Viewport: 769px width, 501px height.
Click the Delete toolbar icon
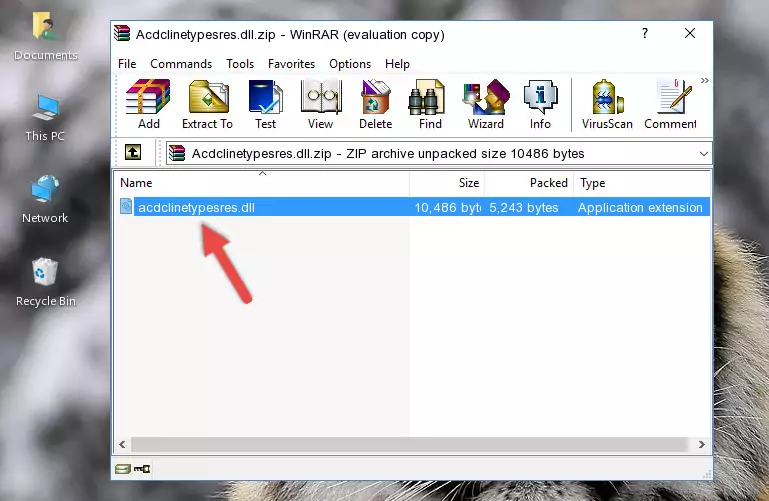376,104
